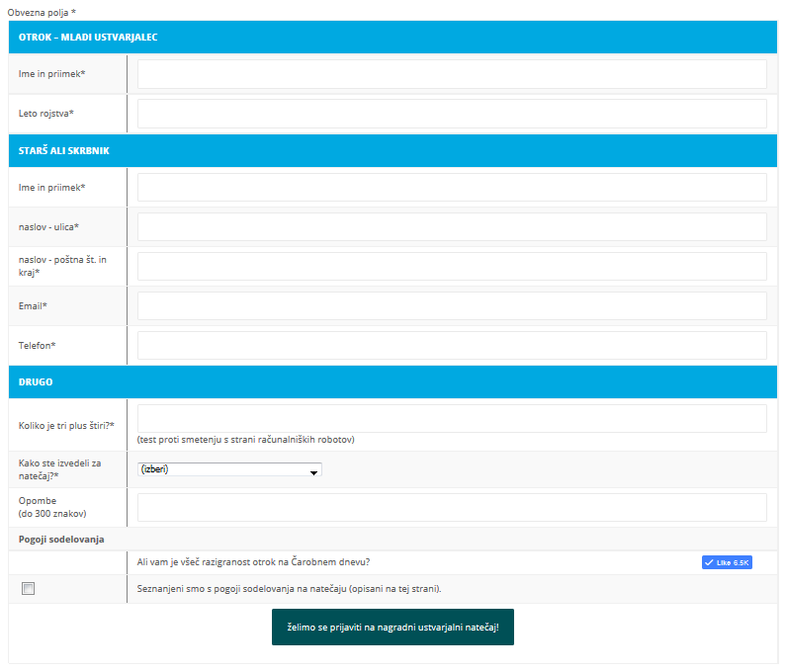Click the 'Pogoji sodelovanja' heading
This screenshot has height=672, width=786.
(x=61, y=540)
